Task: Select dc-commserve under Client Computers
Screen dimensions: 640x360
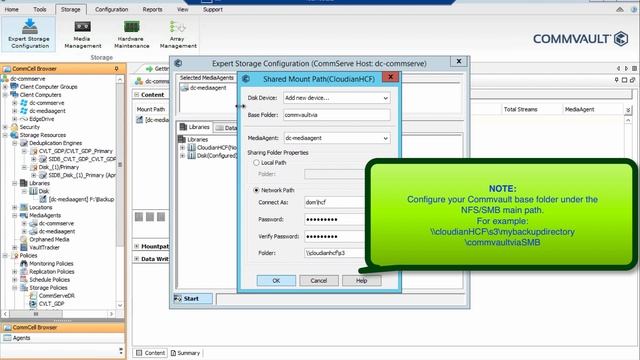Action: pyautogui.click(x=47, y=103)
